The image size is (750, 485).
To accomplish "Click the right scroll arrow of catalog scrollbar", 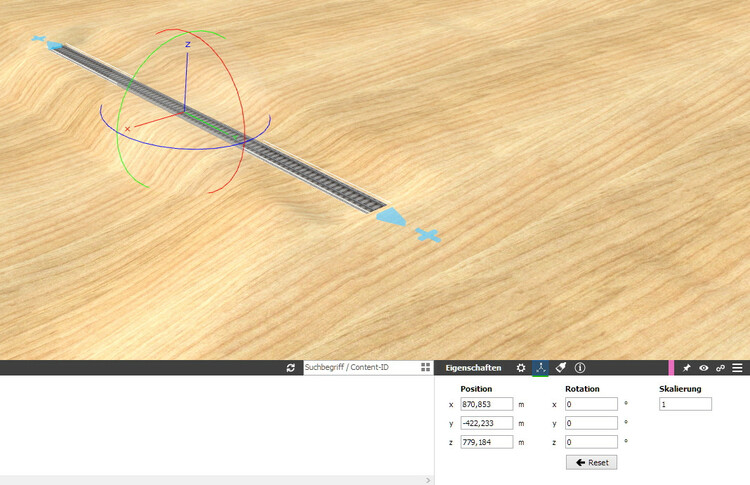I will [428, 480].
